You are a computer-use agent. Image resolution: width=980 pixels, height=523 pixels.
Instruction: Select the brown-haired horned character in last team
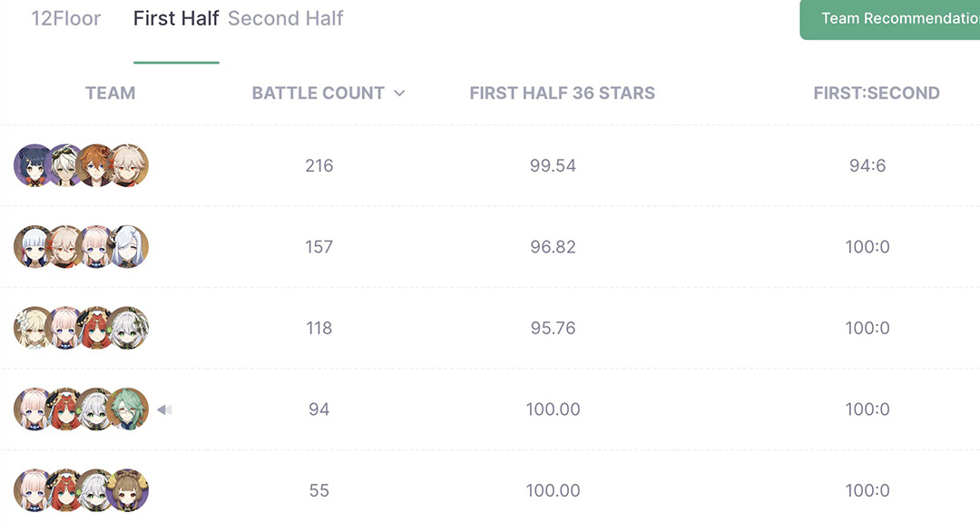(128, 491)
